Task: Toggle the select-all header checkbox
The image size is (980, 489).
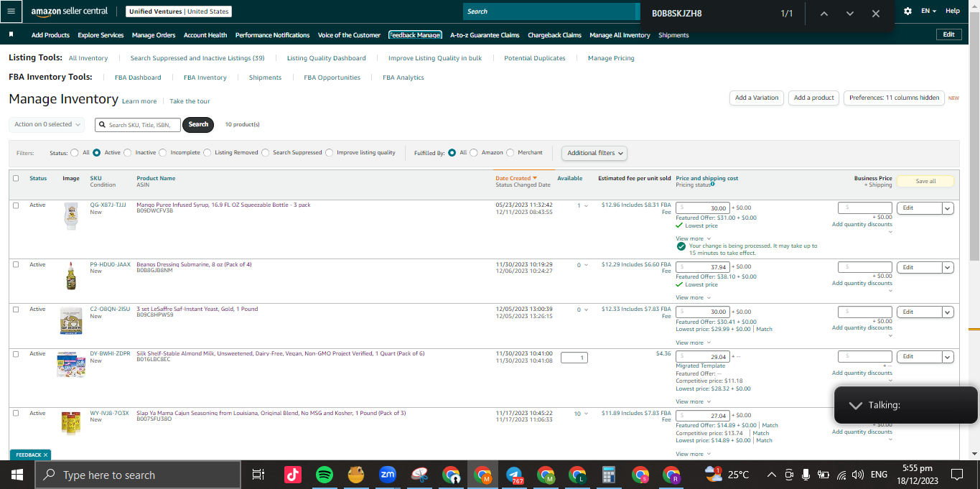Action: tap(16, 178)
